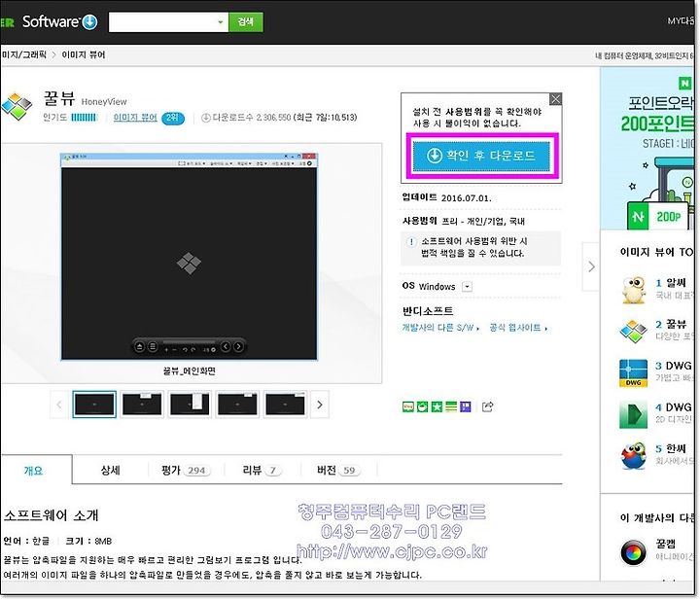Open the 평가 294 tab
This screenshot has height=600, width=700.
pyautogui.click(x=186, y=470)
